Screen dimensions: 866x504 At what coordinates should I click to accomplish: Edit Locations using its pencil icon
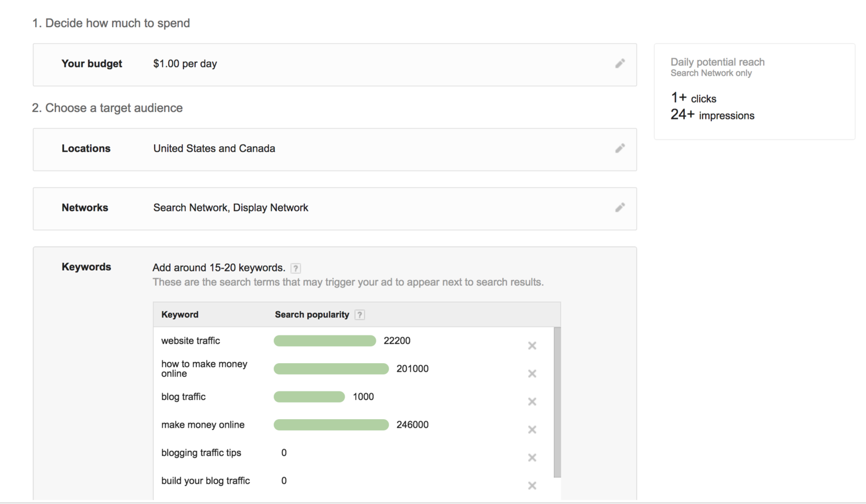(620, 148)
